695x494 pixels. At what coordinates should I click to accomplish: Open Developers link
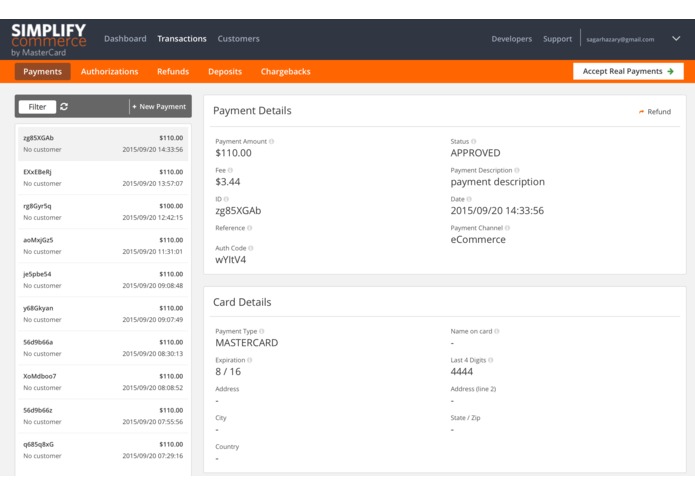[x=511, y=39]
